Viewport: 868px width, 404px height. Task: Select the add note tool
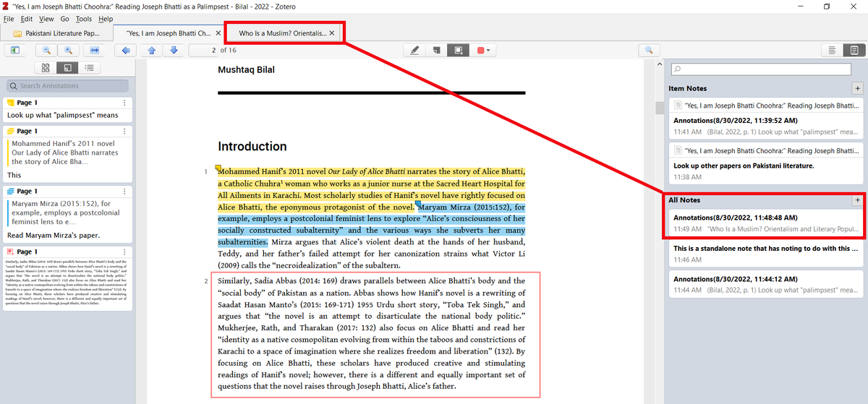tap(436, 51)
